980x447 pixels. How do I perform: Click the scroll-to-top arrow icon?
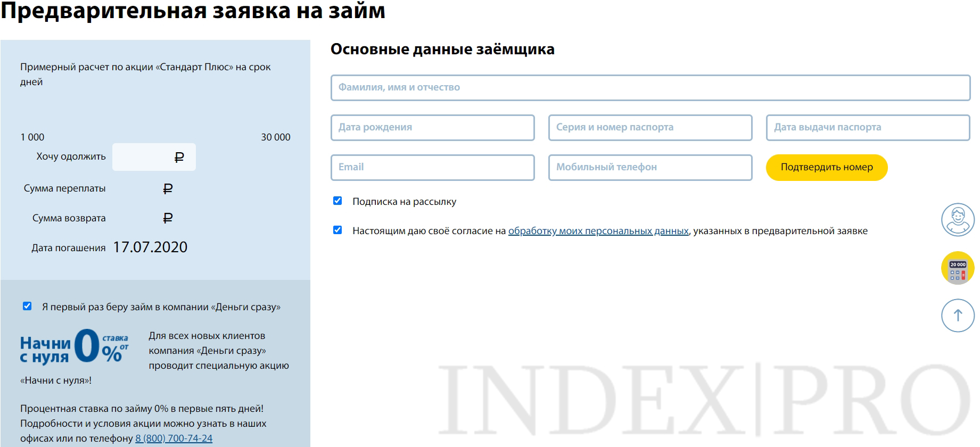point(958,316)
